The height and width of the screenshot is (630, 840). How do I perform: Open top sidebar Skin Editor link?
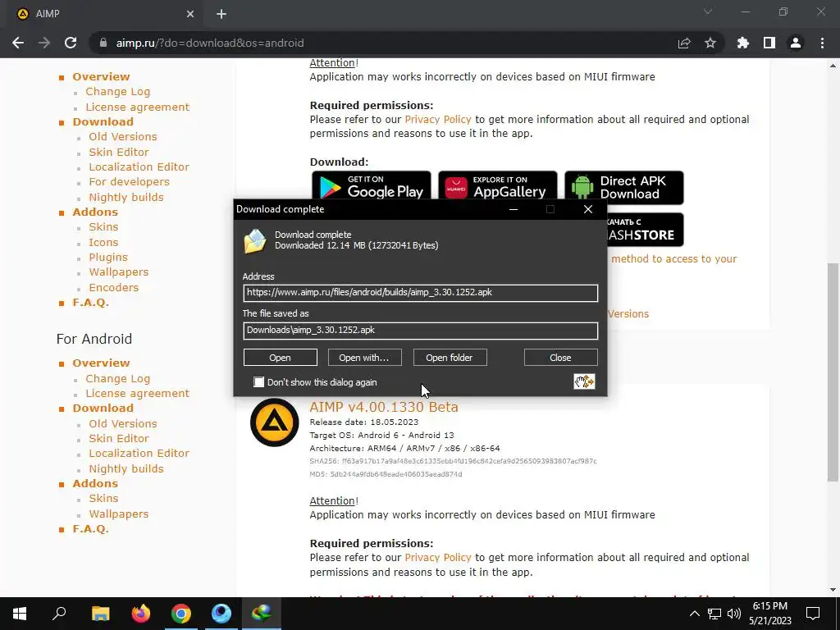click(x=119, y=152)
